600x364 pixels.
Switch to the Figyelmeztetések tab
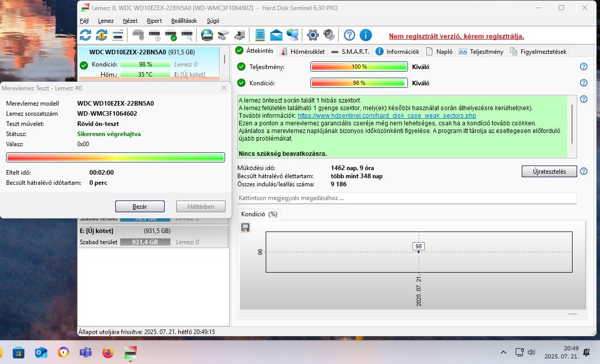tap(539, 51)
